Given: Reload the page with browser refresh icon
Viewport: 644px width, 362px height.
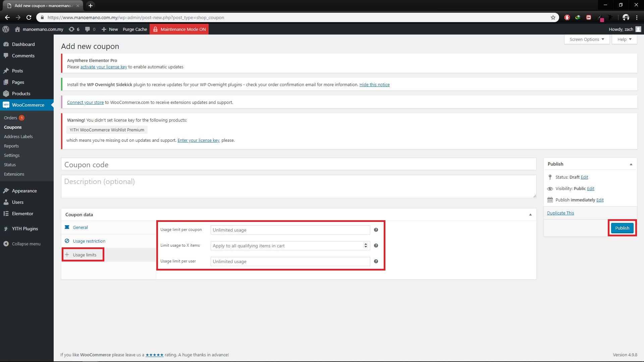Looking at the screenshot, I should point(29,17).
